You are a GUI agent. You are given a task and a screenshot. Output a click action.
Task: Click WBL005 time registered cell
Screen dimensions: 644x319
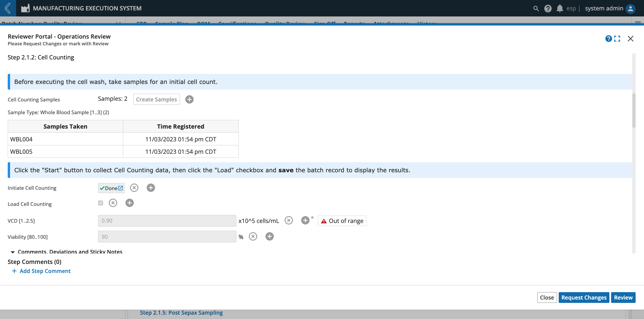point(181,151)
